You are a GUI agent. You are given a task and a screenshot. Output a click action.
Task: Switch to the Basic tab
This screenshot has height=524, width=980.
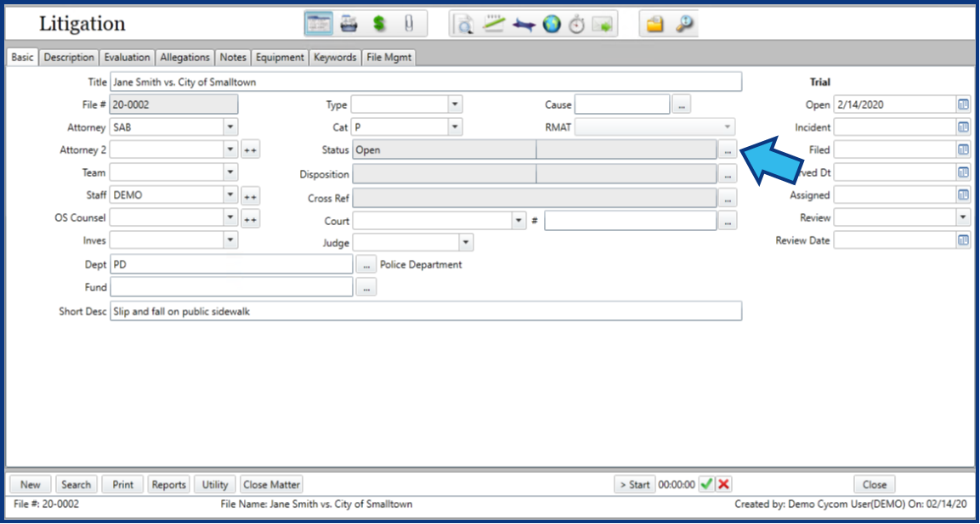click(x=23, y=57)
